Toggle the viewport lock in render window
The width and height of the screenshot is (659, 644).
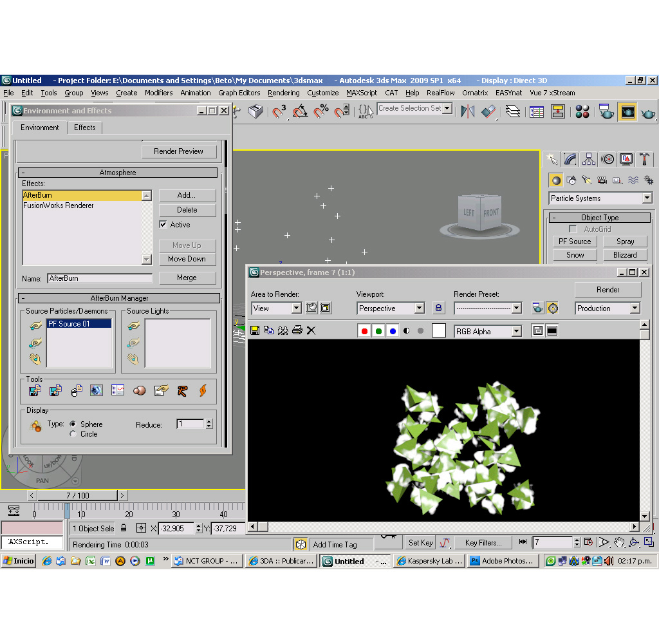coord(438,308)
